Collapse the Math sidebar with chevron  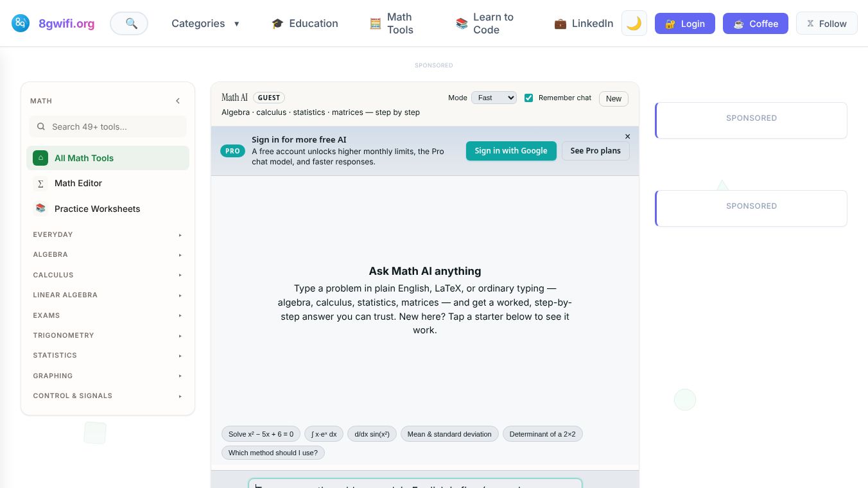click(178, 101)
